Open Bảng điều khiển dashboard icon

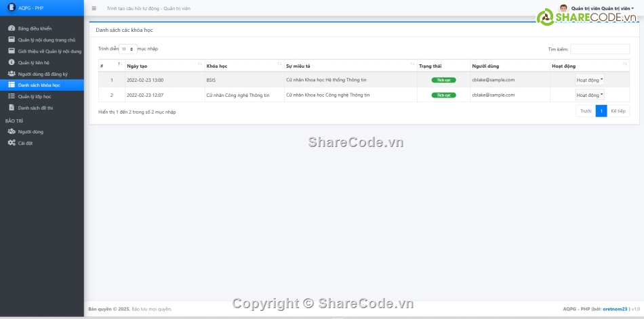coord(11,28)
